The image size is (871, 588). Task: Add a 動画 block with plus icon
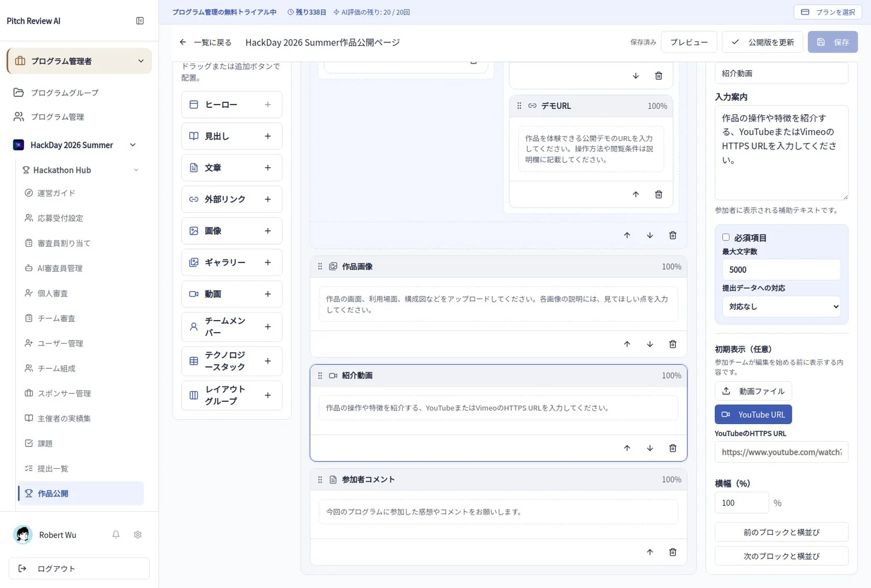tap(268, 294)
